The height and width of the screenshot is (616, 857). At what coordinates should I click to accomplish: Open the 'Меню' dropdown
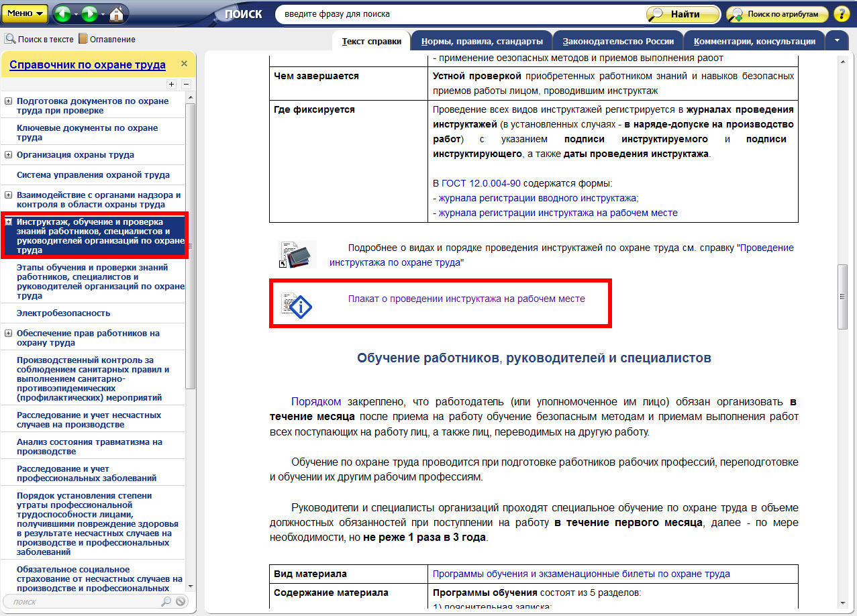27,13
